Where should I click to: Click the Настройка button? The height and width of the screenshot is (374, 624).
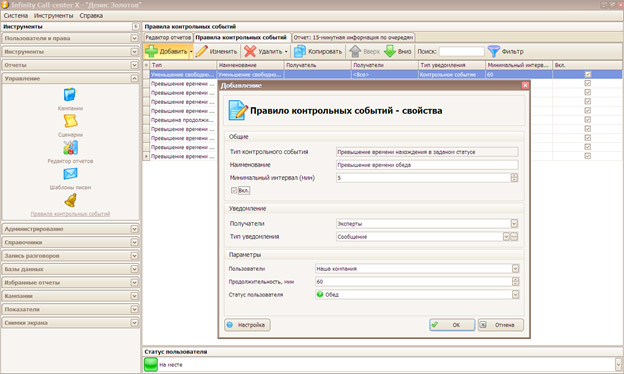tap(248, 325)
